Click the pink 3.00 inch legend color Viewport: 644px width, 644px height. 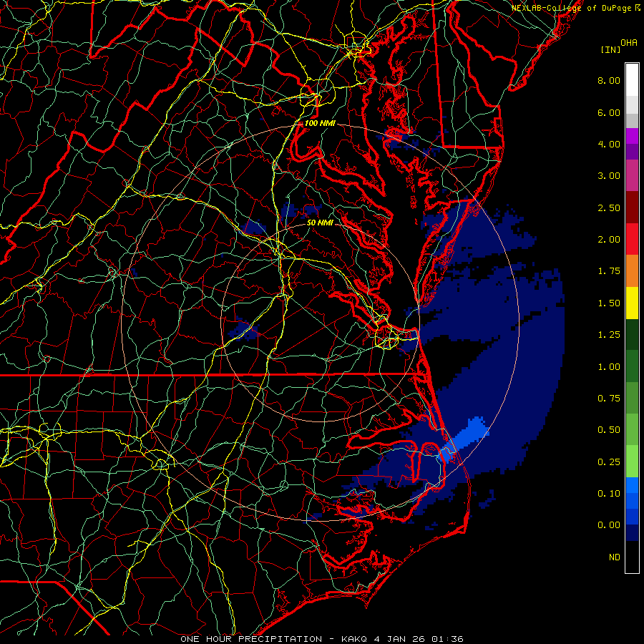pyautogui.click(x=632, y=176)
